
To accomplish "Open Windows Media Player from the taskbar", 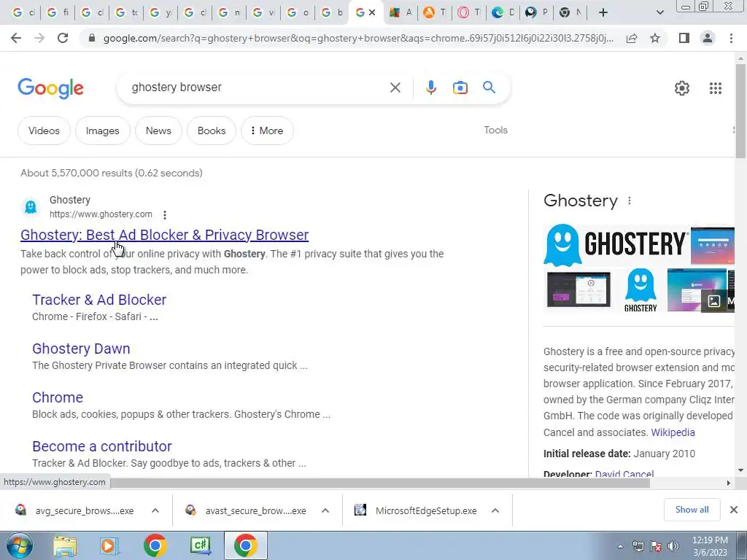I will click(x=109, y=545).
